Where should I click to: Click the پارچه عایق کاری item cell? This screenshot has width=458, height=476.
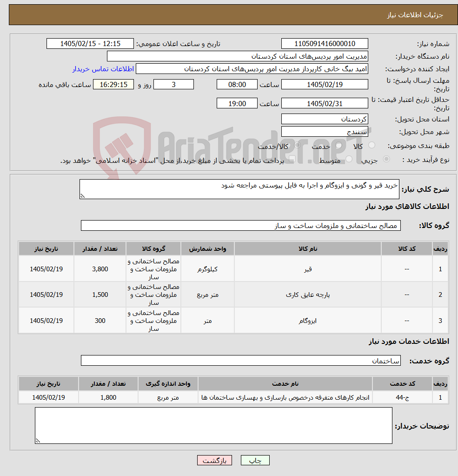point(307,295)
